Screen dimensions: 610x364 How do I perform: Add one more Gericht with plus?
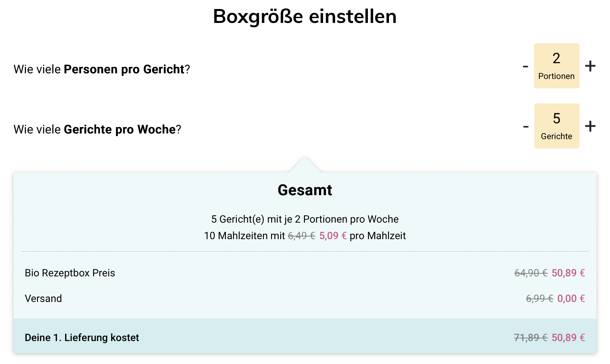click(x=590, y=126)
